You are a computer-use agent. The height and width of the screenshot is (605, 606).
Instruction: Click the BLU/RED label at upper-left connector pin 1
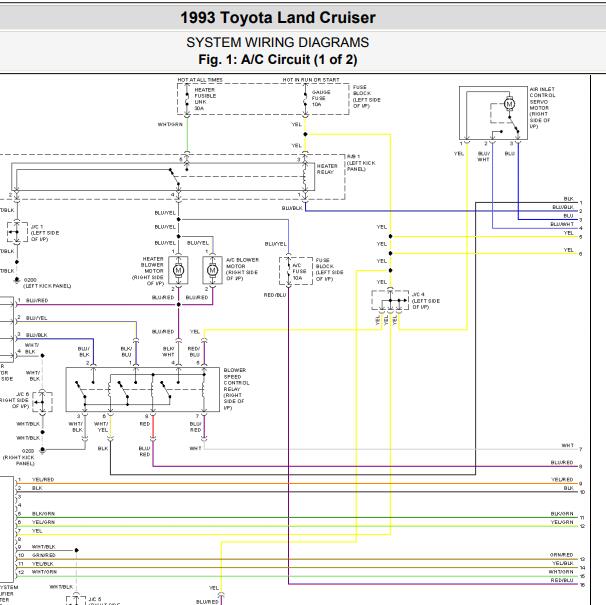37,300
